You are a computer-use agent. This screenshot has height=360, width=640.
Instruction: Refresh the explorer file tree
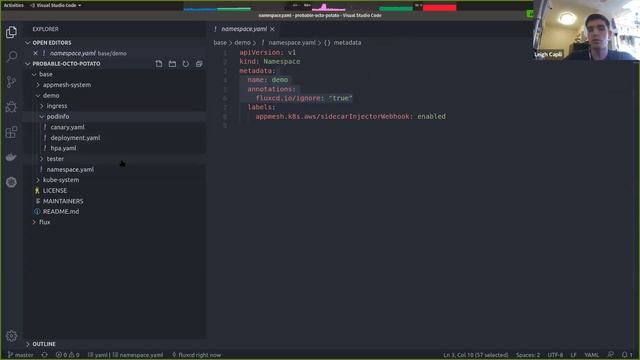pos(186,64)
